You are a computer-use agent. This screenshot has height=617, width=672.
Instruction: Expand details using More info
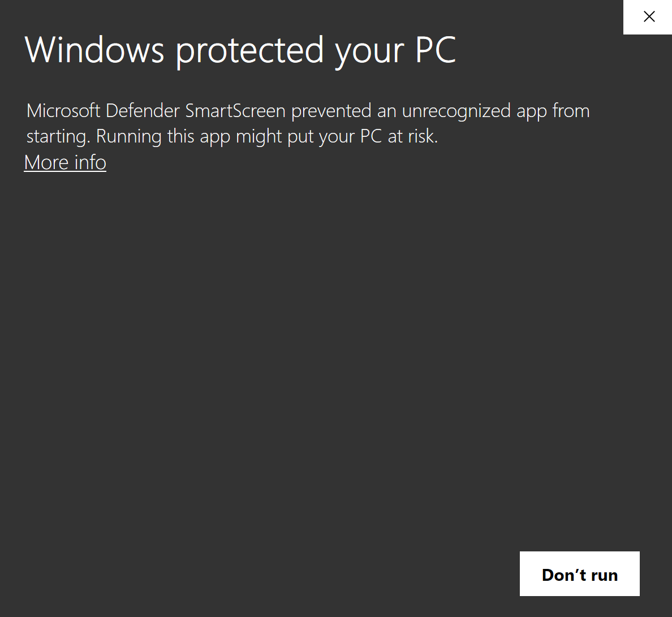point(65,163)
